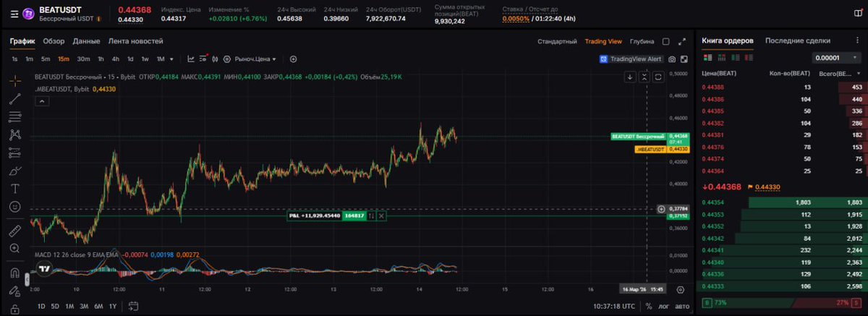
Task: Expand more timeframes dropdown after 1M
Action: click(x=171, y=59)
